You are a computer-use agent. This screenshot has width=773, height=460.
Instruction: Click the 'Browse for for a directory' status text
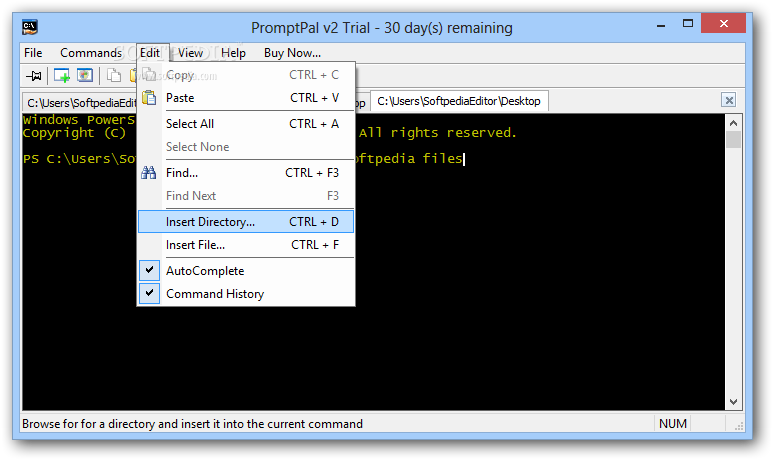point(192,424)
